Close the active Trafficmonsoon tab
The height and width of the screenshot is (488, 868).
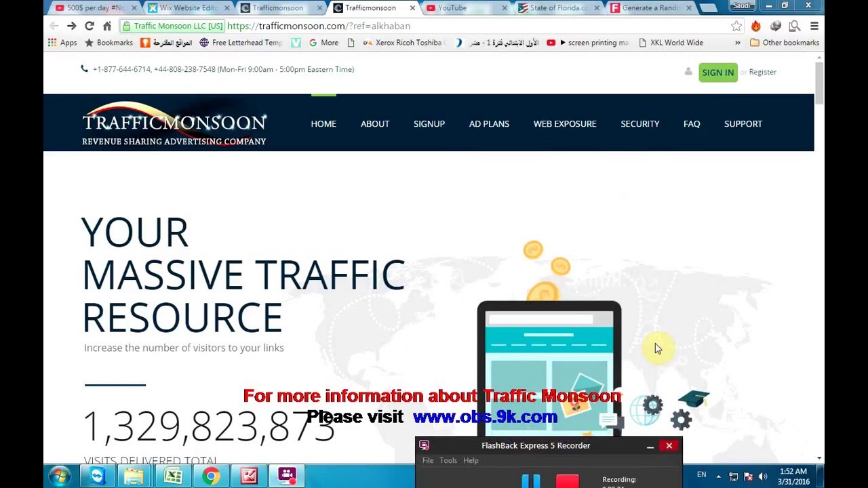click(x=412, y=8)
